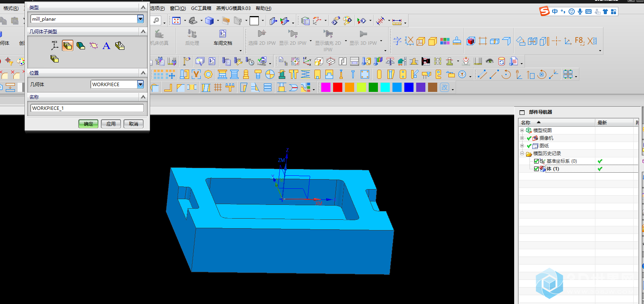
Task: Pick the magenta color swatch
Action: click(326, 87)
